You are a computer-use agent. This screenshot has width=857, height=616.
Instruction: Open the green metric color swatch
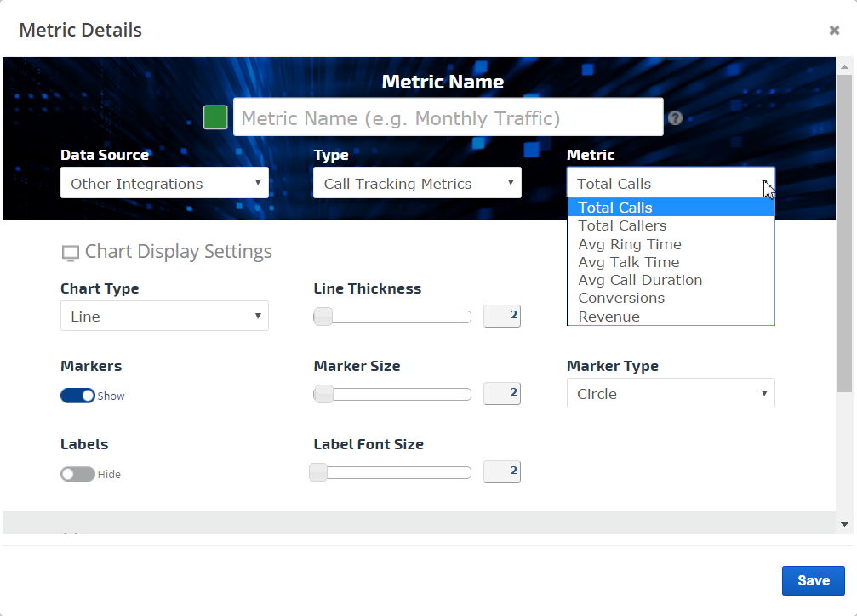point(215,117)
